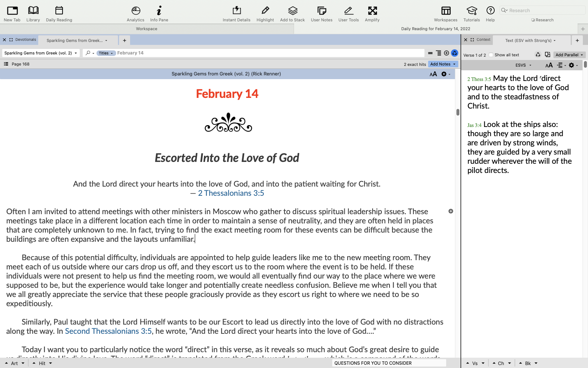Open the Second Thessalonians 3:5 link in paragraph
This screenshot has width=588, height=368.
pos(108,331)
